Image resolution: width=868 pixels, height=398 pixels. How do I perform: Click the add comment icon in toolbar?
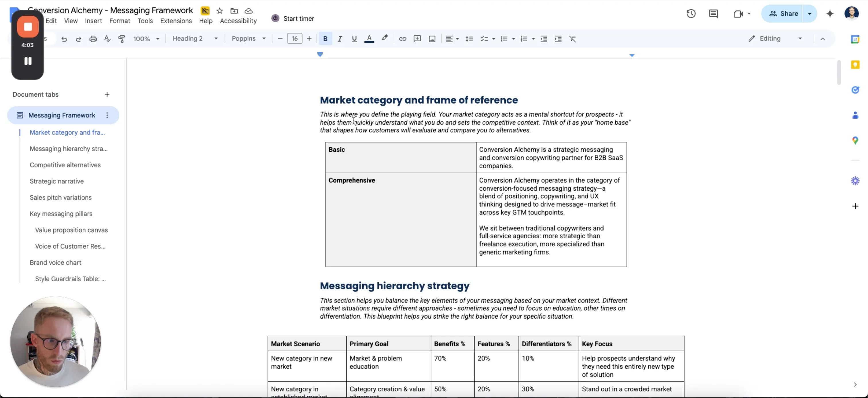[x=417, y=39]
